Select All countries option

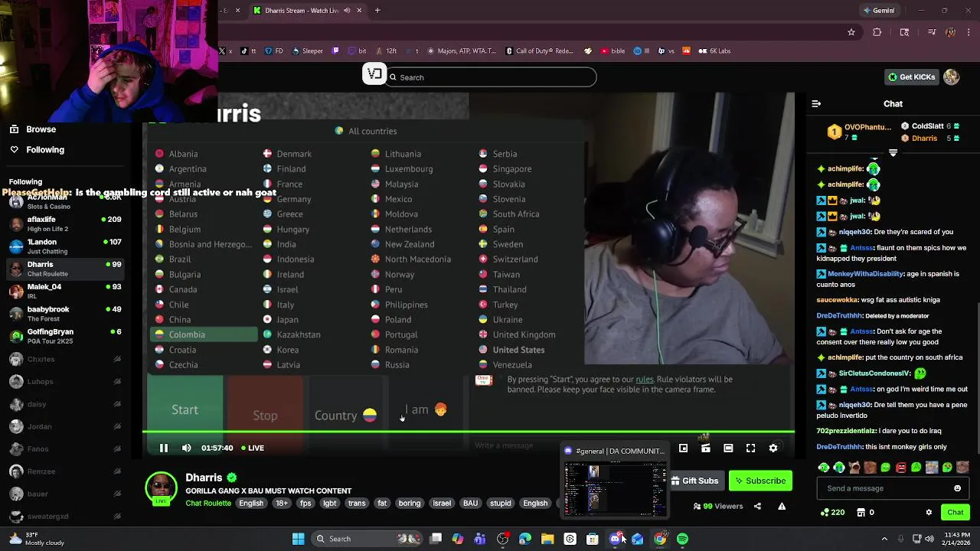click(x=366, y=131)
